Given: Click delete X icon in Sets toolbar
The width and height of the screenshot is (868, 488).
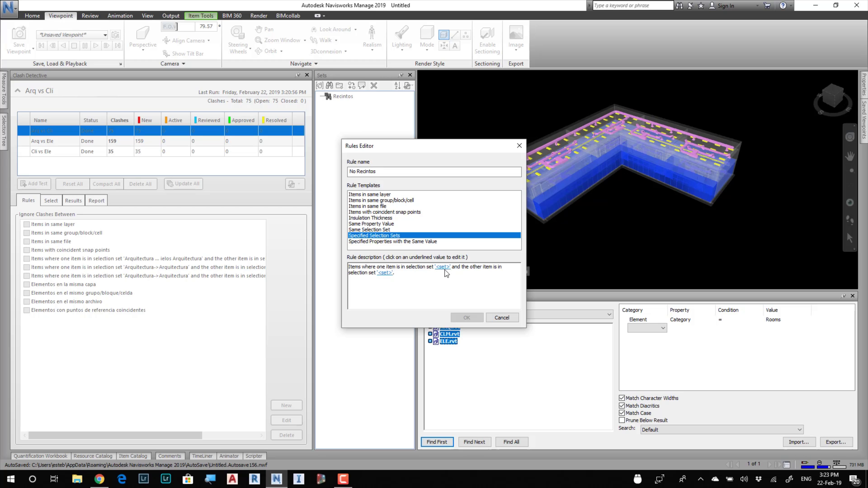Looking at the screenshot, I should pos(374,86).
